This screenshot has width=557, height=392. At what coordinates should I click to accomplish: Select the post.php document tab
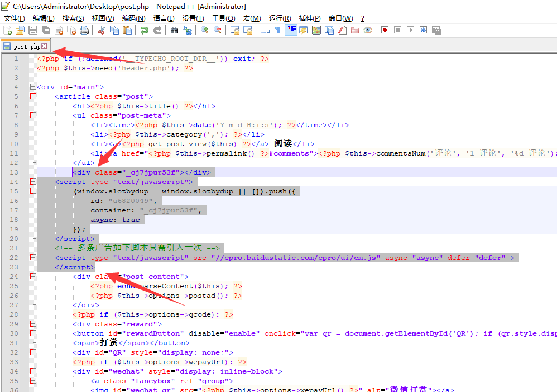click(x=26, y=46)
